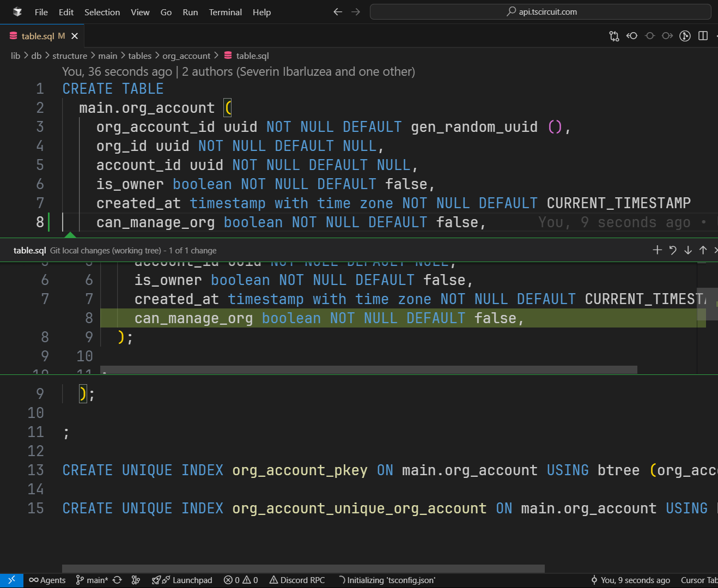Click the api.tscircuit.com command center search box

540,12
